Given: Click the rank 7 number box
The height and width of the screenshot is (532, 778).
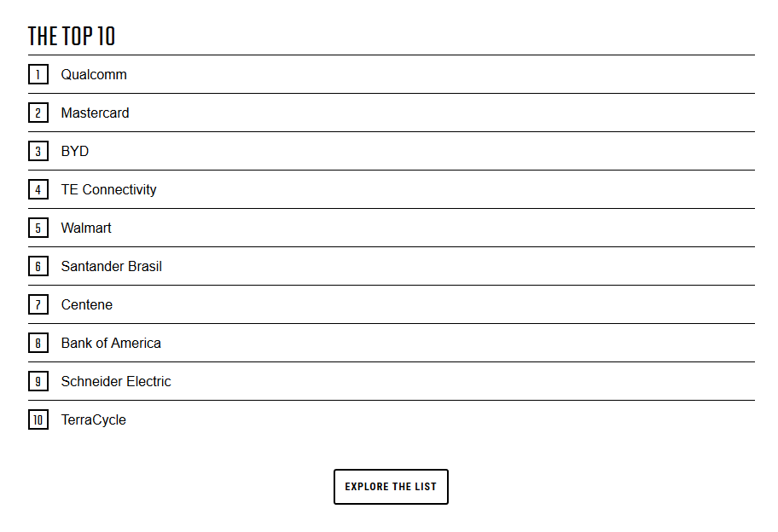Looking at the screenshot, I should pyautogui.click(x=38, y=304).
